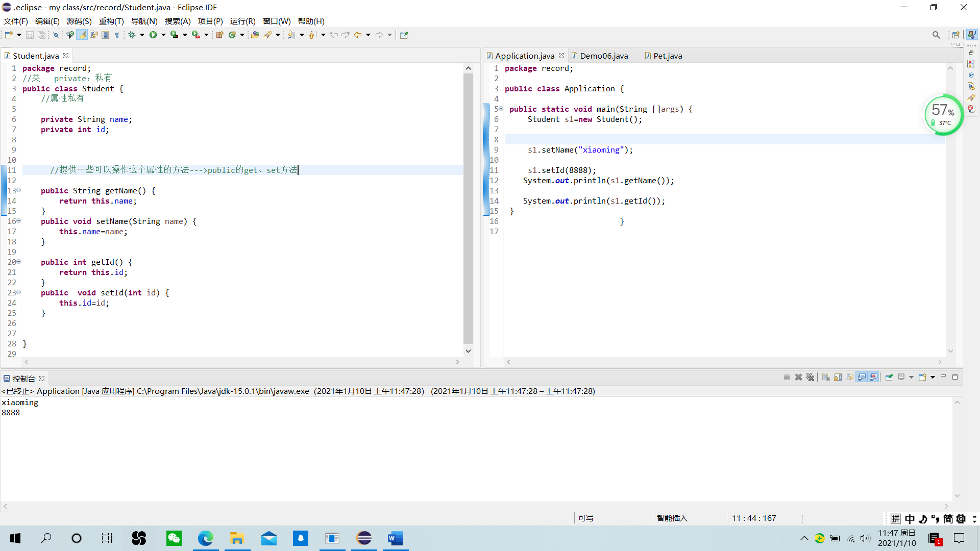Open the New wizard dropdown arrow

point(19,35)
